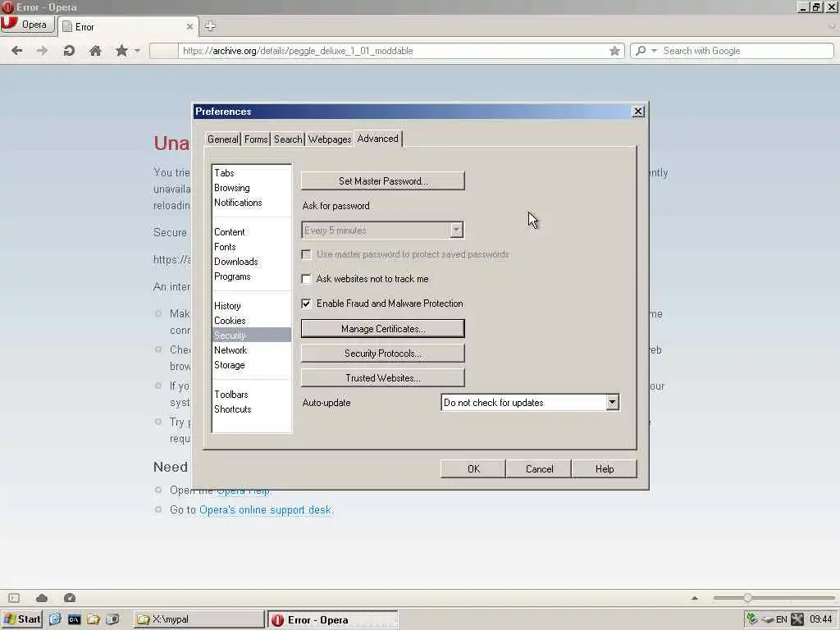Switch to the Webpages preferences tab
840x630 pixels.
pyautogui.click(x=330, y=139)
